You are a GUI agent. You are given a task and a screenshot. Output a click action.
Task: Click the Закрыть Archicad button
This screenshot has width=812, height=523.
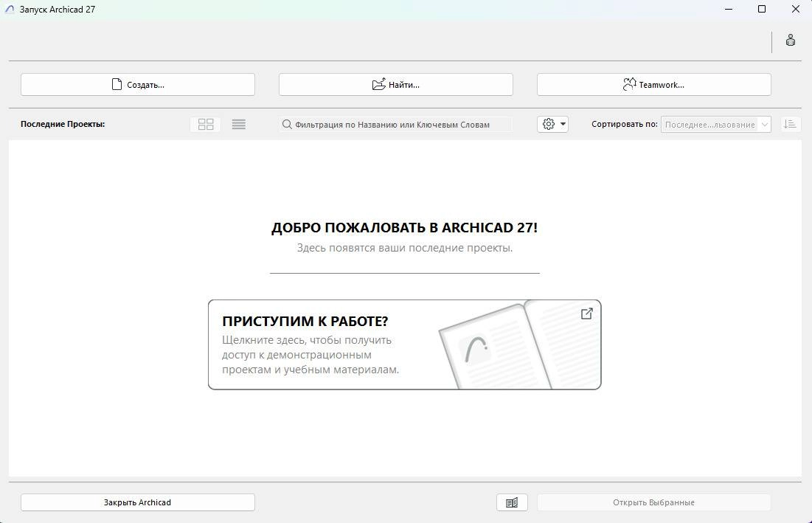point(138,502)
